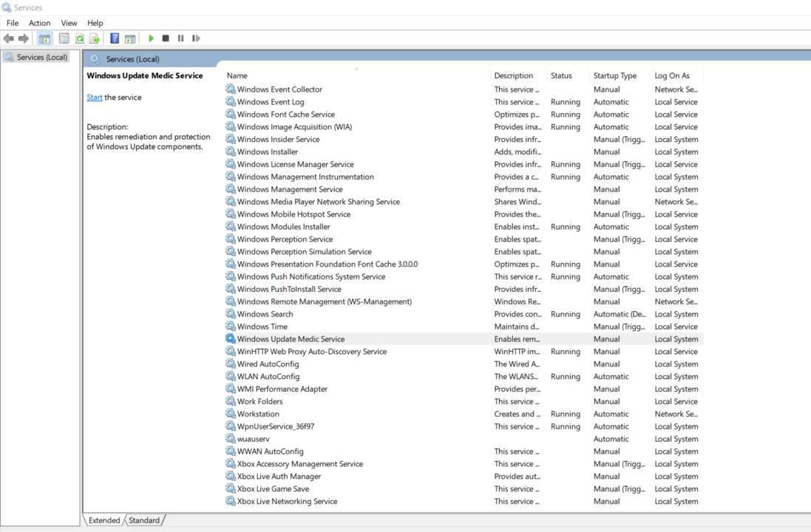Select the Windows Search service row
Screen dimensions: 811x532
(x=265, y=314)
